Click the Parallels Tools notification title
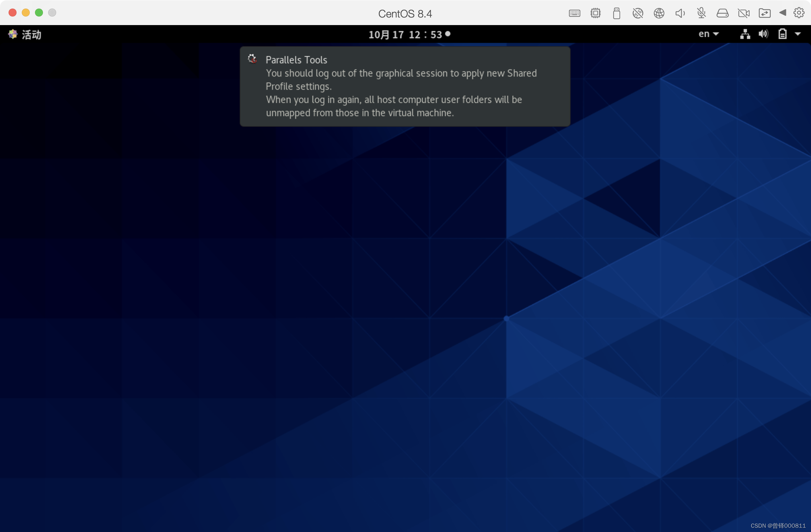This screenshot has width=811, height=532. pos(296,60)
